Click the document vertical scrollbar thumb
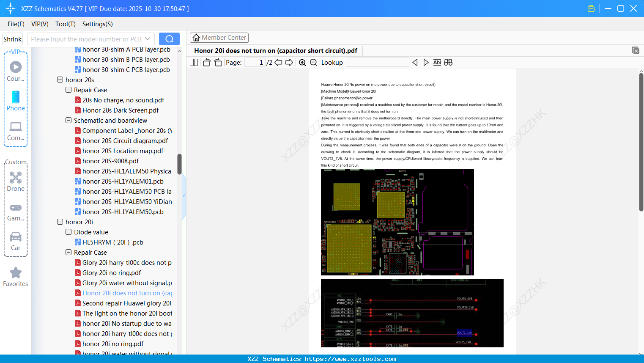Viewport: 644px width, 363px height. 641,142
